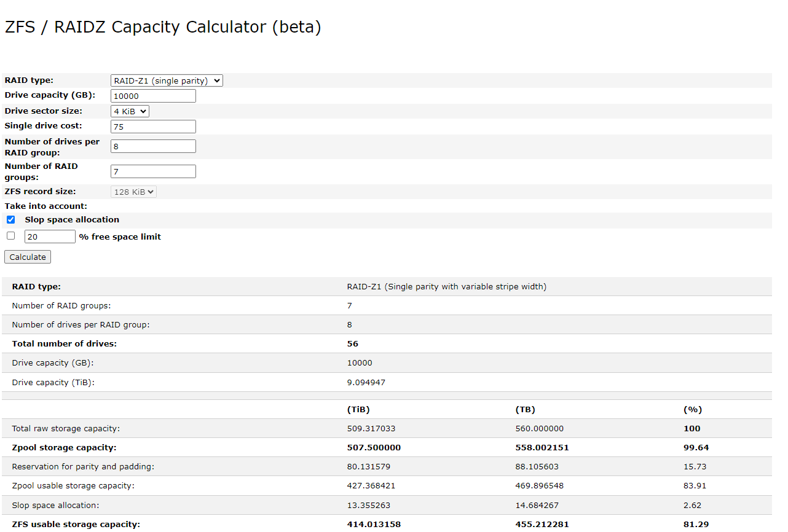
Task: Click the Total raw storage TiB value 509.317033
Action: point(371,428)
